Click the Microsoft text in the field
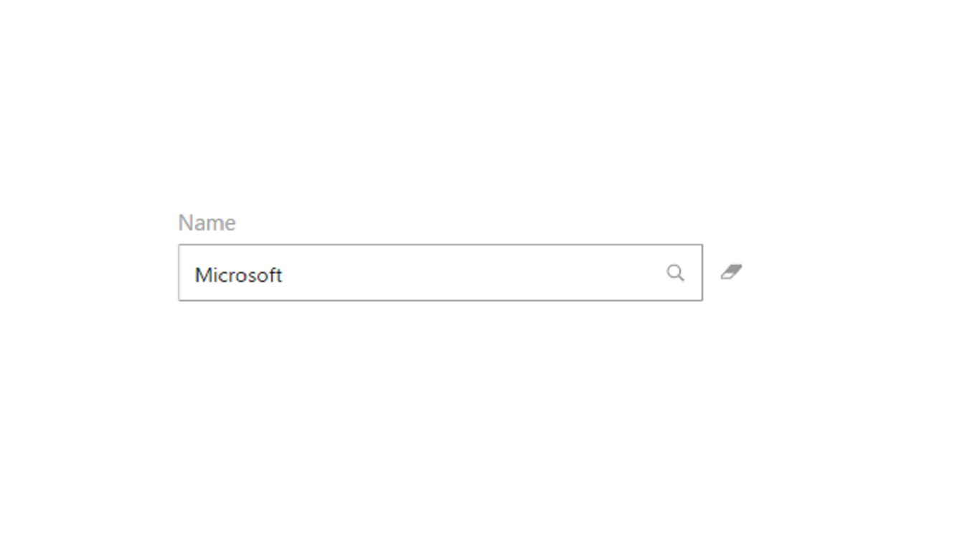Image resolution: width=980 pixels, height=551 pixels. click(x=238, y=275)
